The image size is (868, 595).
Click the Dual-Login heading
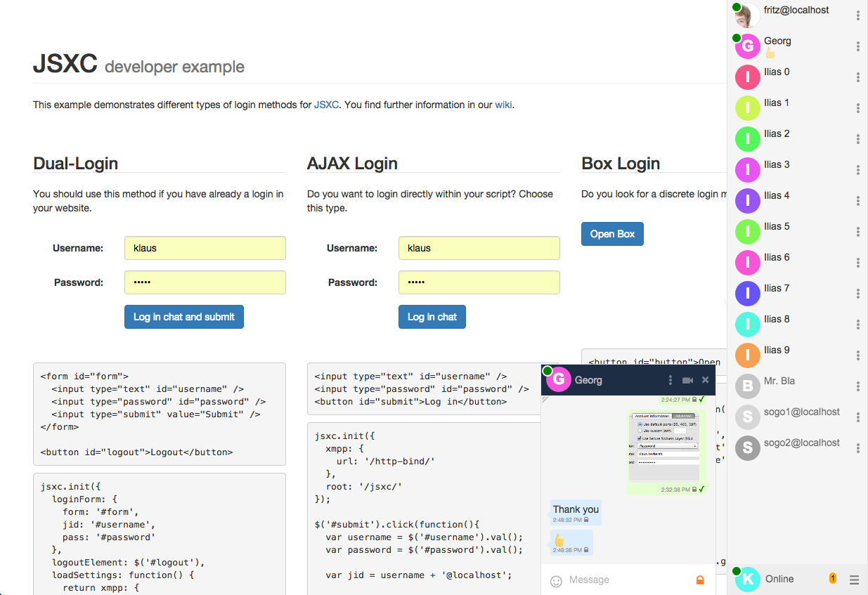click(x=75, y=164)
